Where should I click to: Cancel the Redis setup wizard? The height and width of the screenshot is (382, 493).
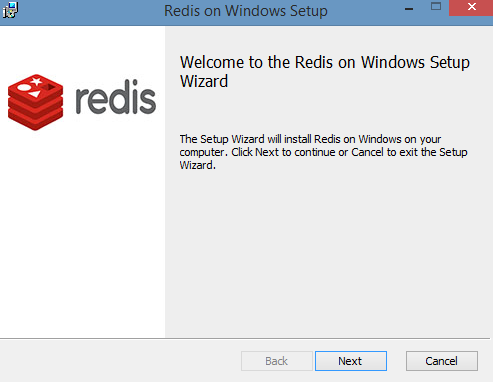pyautogui.click(x=442, y=361)
